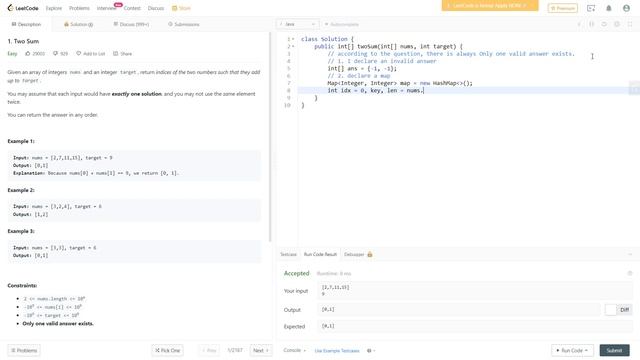Switch to the Solution tab

tap(78, 24)
